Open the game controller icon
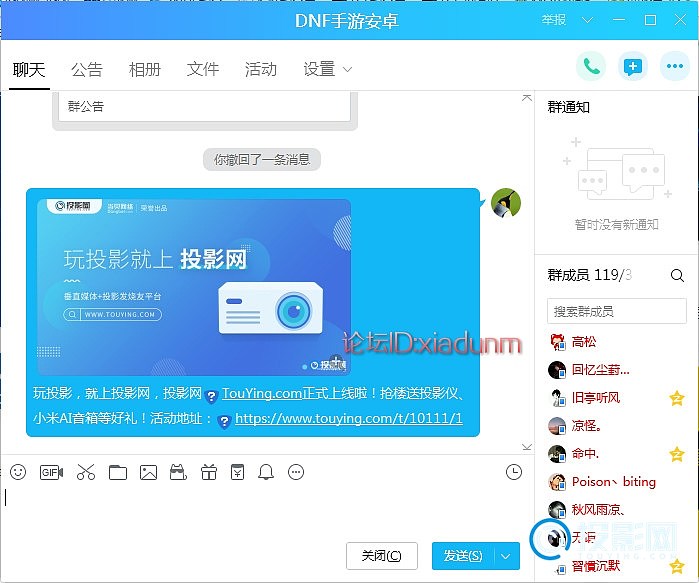This screenshot has width=699, height=583. tap(178, 472)
